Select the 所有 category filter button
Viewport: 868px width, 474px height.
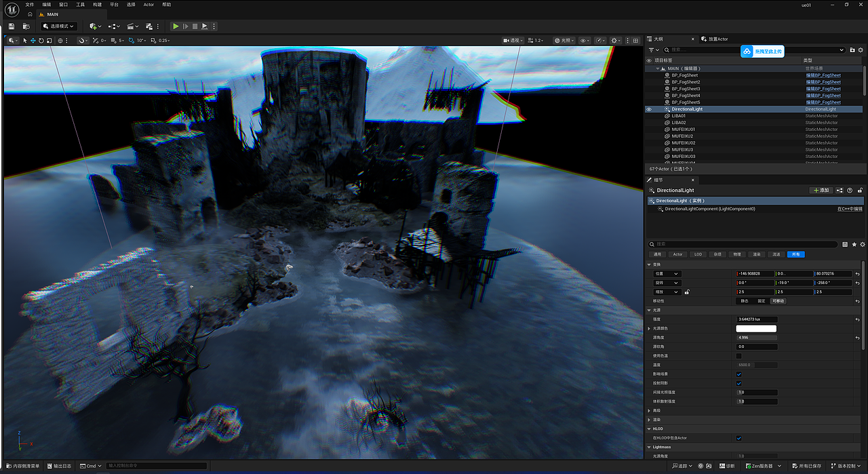(796, 254)
